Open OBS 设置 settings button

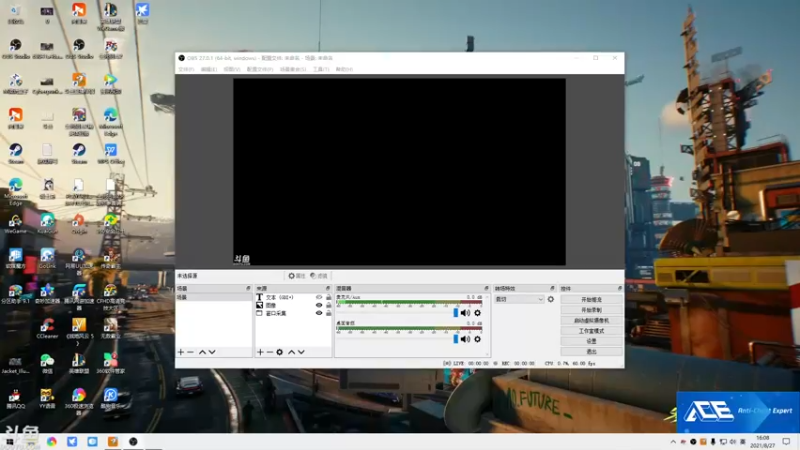591,341
